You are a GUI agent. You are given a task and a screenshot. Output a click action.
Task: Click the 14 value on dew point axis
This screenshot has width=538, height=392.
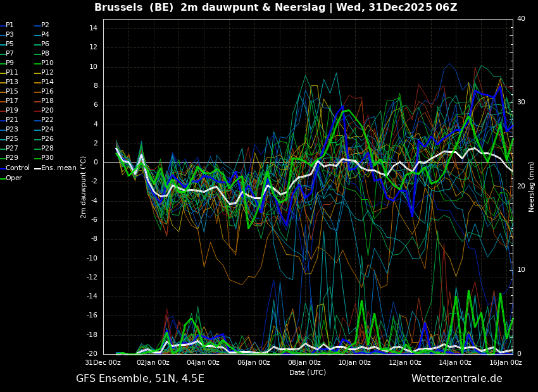(x=94, y=28)
